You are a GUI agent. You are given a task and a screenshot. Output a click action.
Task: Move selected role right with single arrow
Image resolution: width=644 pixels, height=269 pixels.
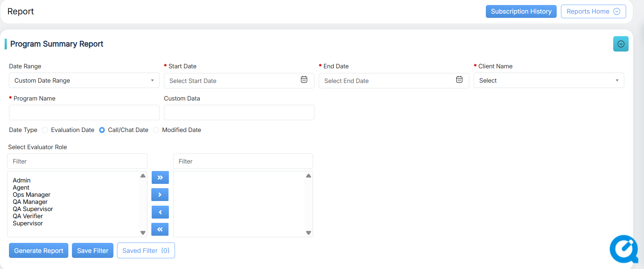160,195
